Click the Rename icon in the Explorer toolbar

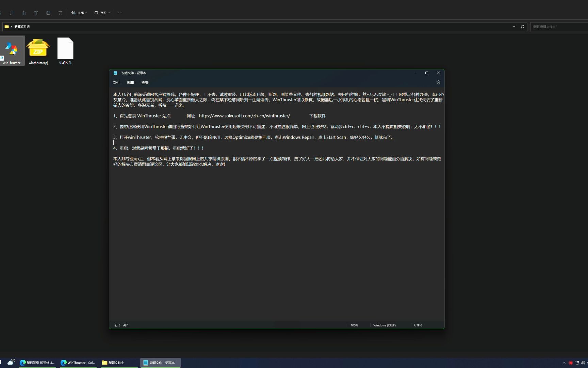[36, 13]
